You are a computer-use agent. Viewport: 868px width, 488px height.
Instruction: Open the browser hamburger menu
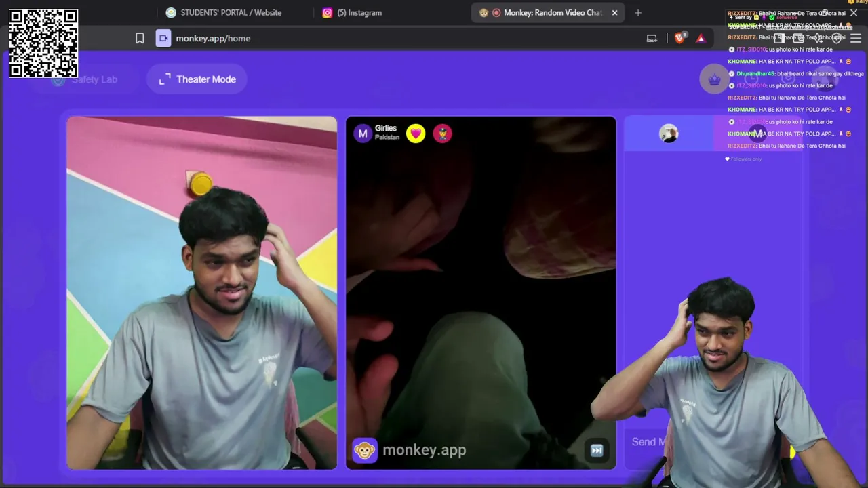(855, 39)
